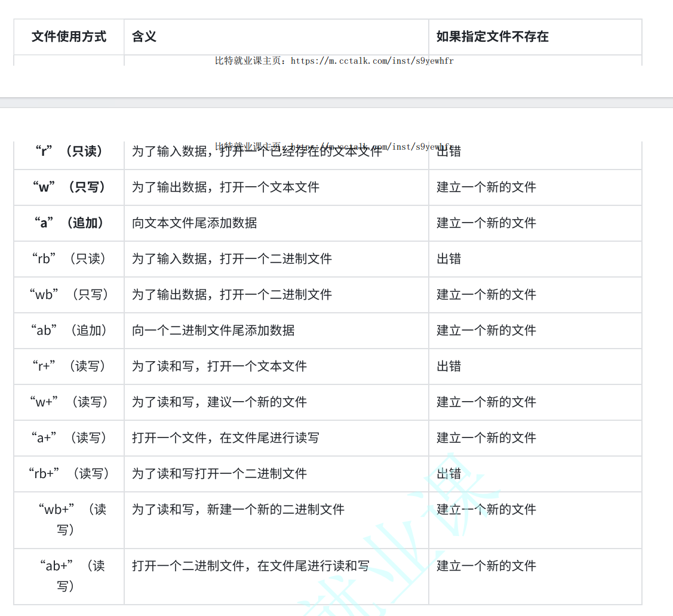Viewport: 673px width, 616px height.
Task: Click 出错 in the "rb+" row
Action: tap(449, 473)
